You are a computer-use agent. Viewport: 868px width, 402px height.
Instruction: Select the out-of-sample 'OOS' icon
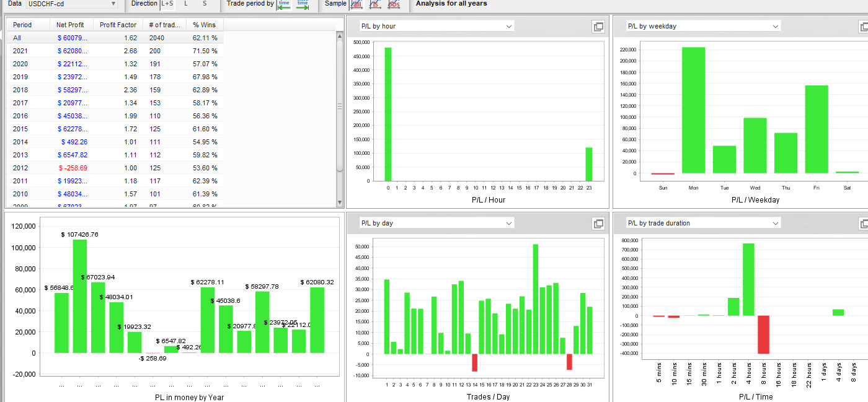coord(394,4)
